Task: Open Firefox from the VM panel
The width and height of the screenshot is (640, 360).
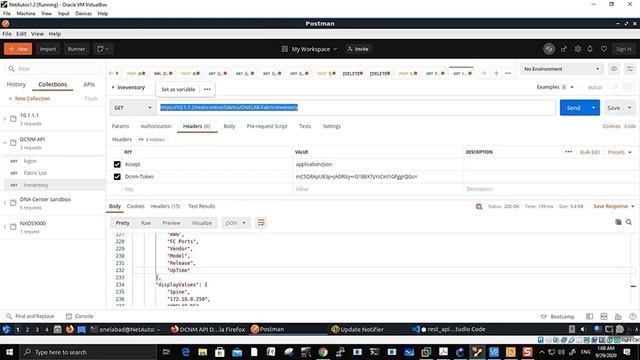Action: [70, 329]
